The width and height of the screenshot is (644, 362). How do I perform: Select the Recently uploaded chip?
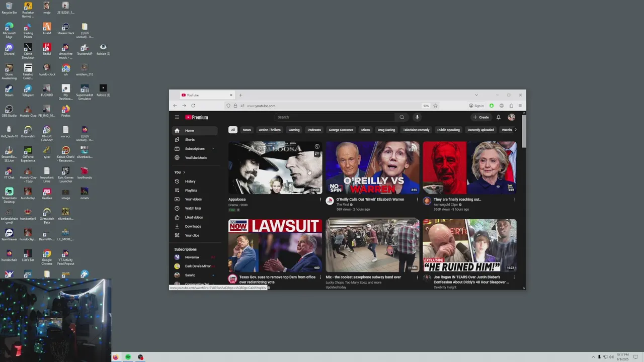point(480,130)
